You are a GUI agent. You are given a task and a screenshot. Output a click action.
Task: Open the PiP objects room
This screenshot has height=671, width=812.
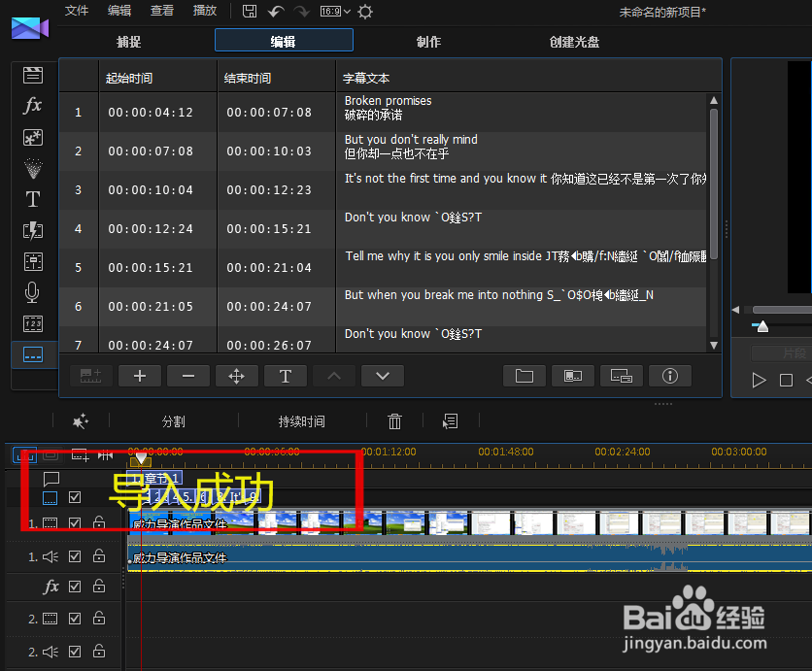pyautogui.click(x=33, y=137)
